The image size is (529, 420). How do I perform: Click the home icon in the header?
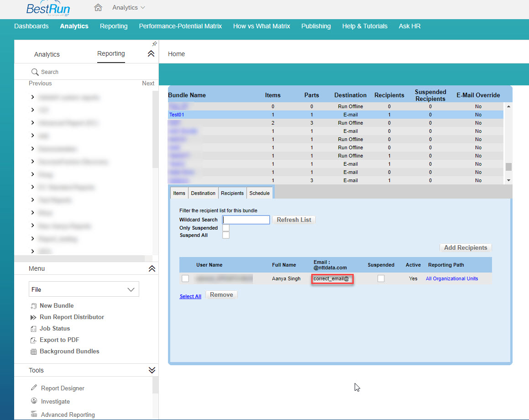[98, 7]
